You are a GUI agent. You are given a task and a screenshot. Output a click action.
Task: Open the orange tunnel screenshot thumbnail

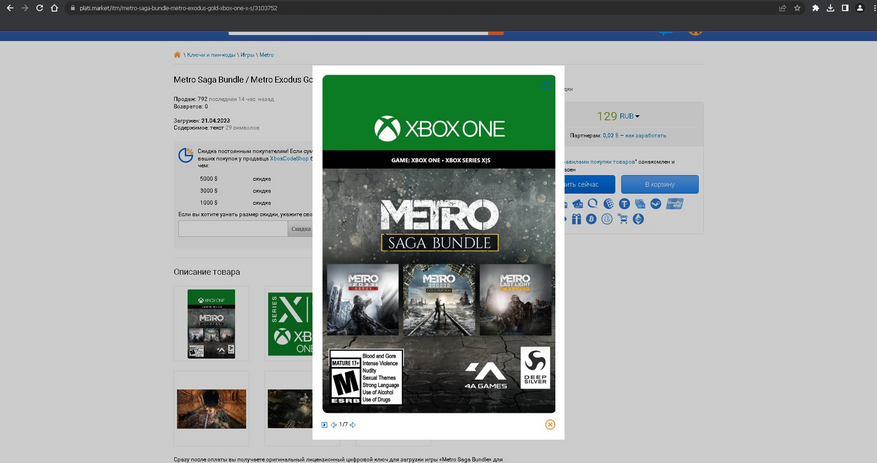(x=211, y=409)
